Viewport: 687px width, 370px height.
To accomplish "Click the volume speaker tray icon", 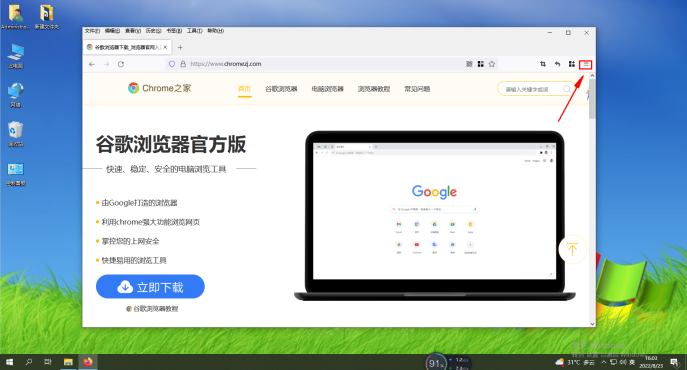I will (623, 362).
